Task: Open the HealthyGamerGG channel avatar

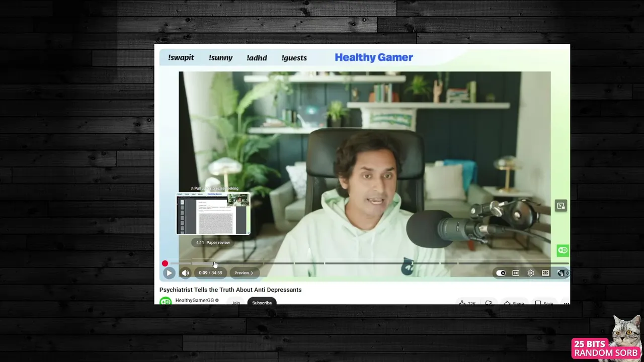Action: tap(166, 301)
